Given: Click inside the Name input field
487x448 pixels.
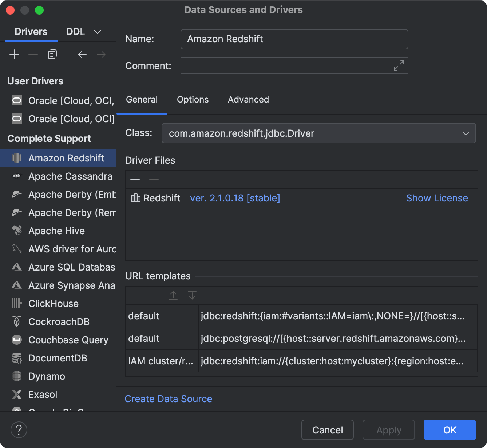Looking at the screenshot, I should [x=294, y=39].
